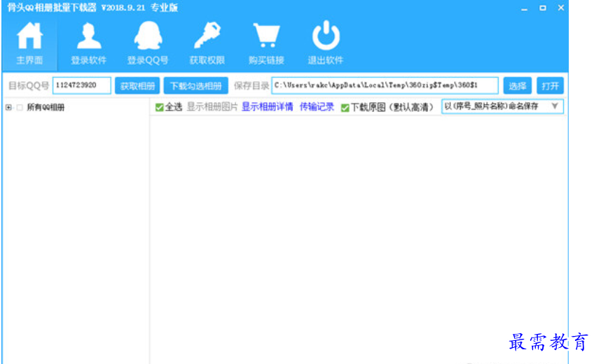The image size is (594, 364).
Task: Open the naming scheme dropdown
Action: 502,106
